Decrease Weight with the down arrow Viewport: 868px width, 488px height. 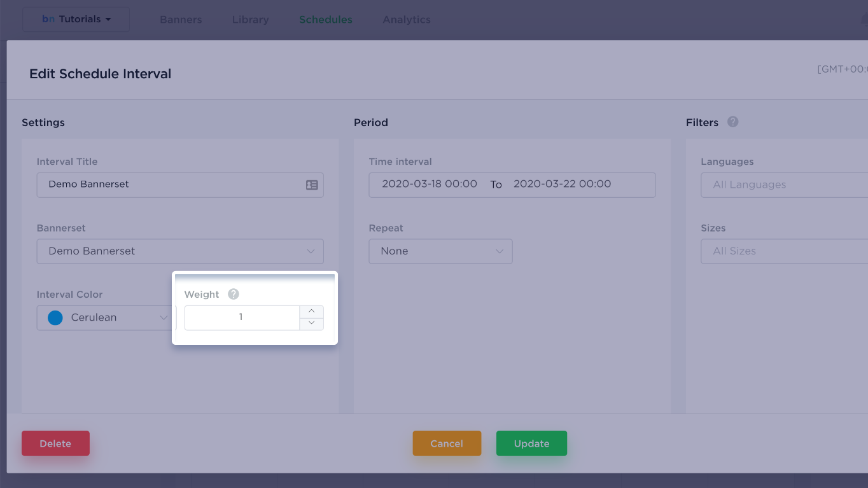click(311, 323)
